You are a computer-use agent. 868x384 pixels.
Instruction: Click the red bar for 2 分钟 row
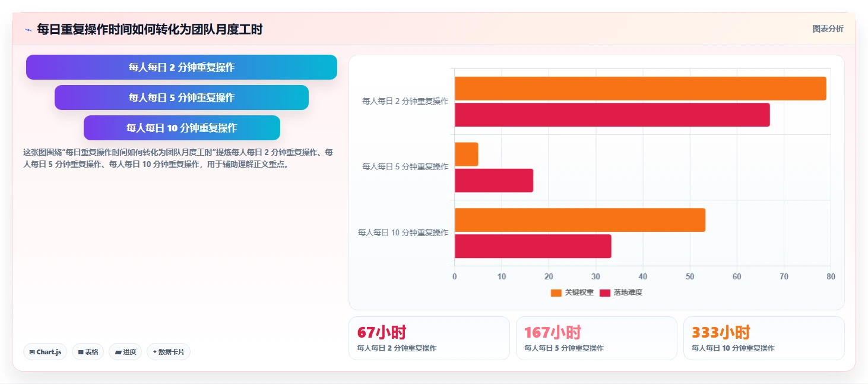coord(612,115)
